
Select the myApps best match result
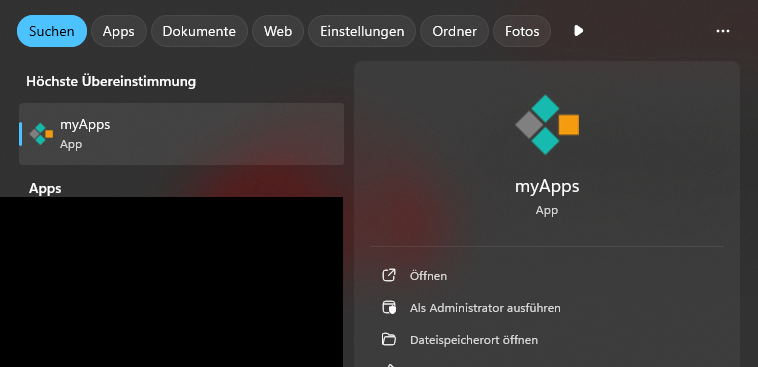point(181,134)
